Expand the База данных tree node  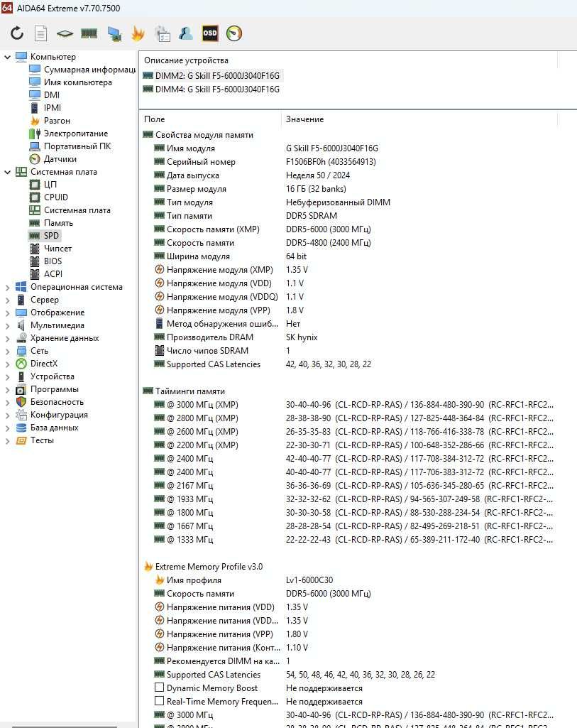(7, 428)
